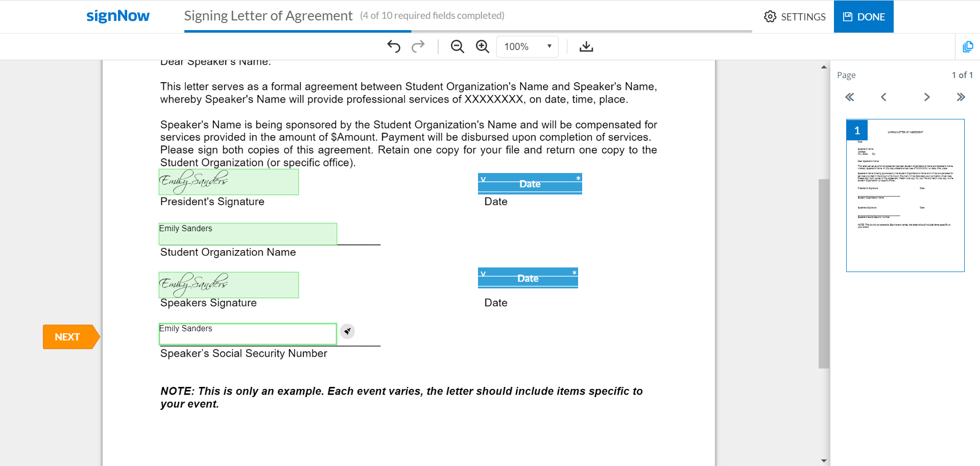Go to previous page chevron

pyautogui.click(x=883, y=97)
